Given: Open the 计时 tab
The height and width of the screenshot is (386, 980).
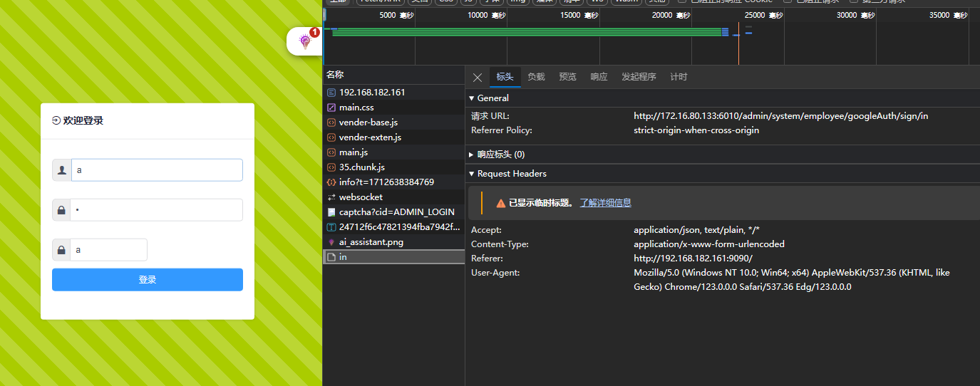Looking at the screenshot, I should pyautogui.click(x=679, y=77).
